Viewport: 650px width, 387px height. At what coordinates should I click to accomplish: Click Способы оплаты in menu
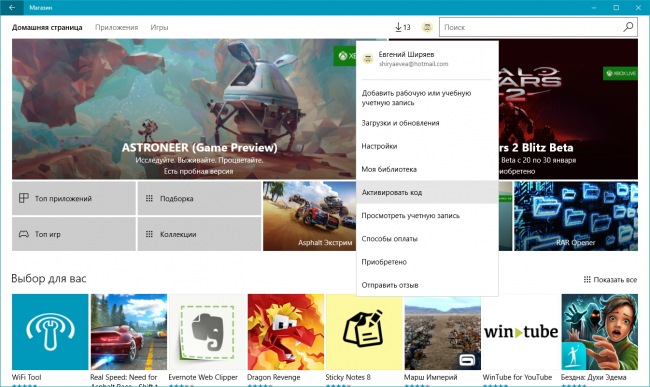(427, 239)
